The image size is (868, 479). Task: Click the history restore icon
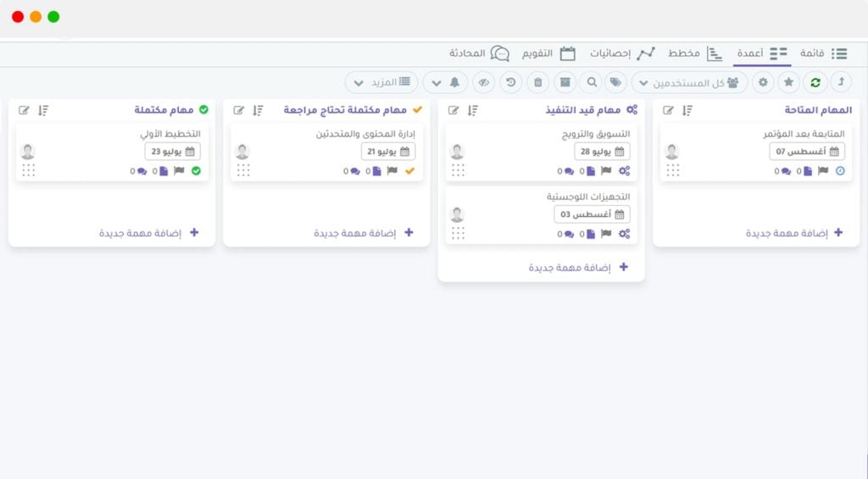511,82
